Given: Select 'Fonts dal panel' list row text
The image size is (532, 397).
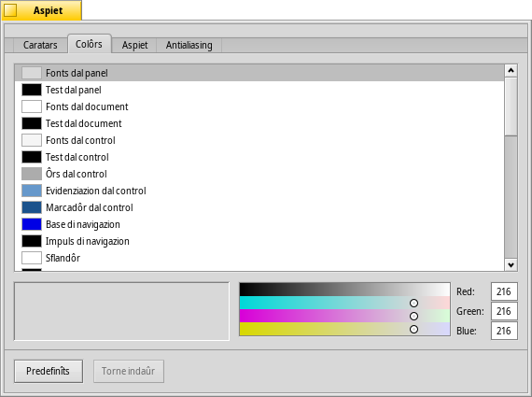Looking at the screenshot, I should pyautogui.click(x=77, y=73).
